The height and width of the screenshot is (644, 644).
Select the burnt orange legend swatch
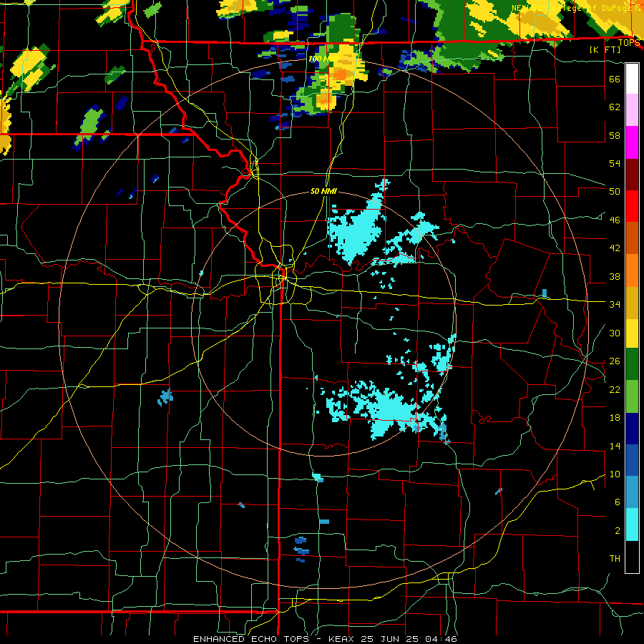point(632,238)
